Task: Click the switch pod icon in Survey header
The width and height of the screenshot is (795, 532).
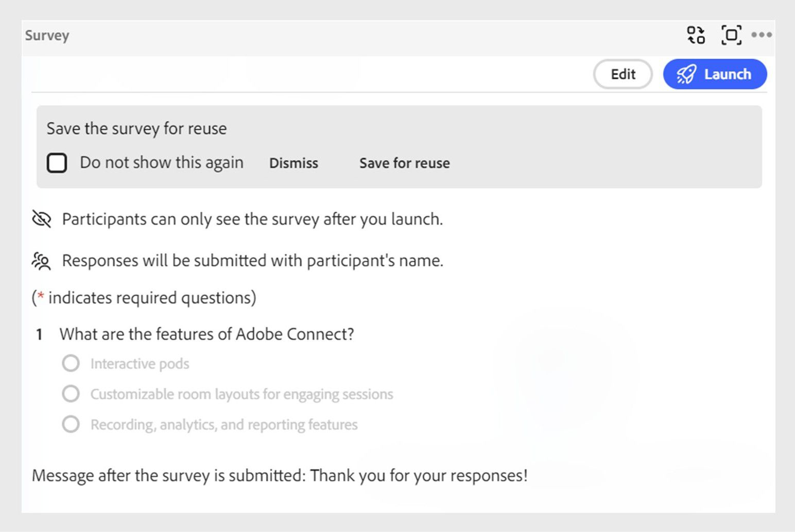Action: click(x=696, y=35)
